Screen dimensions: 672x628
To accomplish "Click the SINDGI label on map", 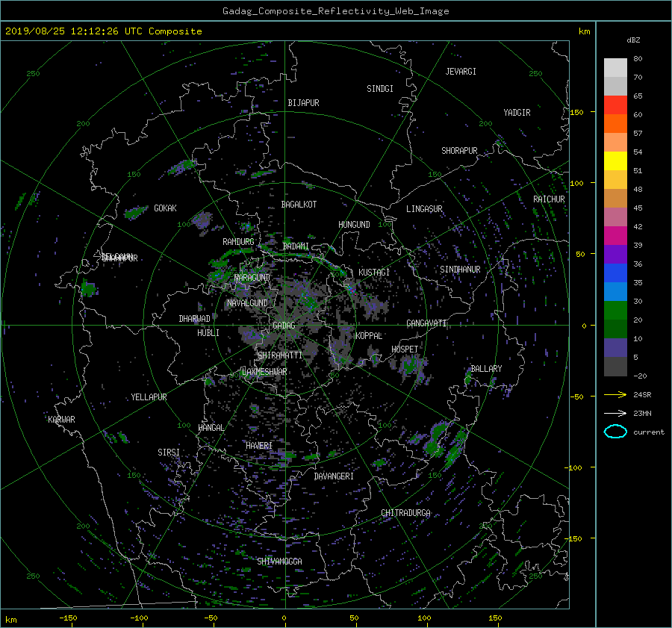I will tap(380, 89).
